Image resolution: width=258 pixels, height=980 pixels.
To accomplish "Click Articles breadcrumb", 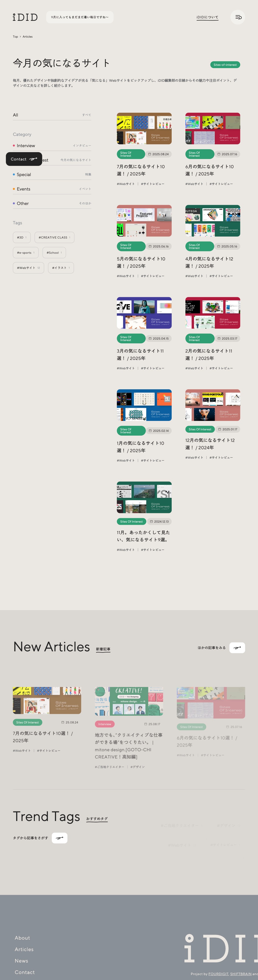I will click(27, 37).
